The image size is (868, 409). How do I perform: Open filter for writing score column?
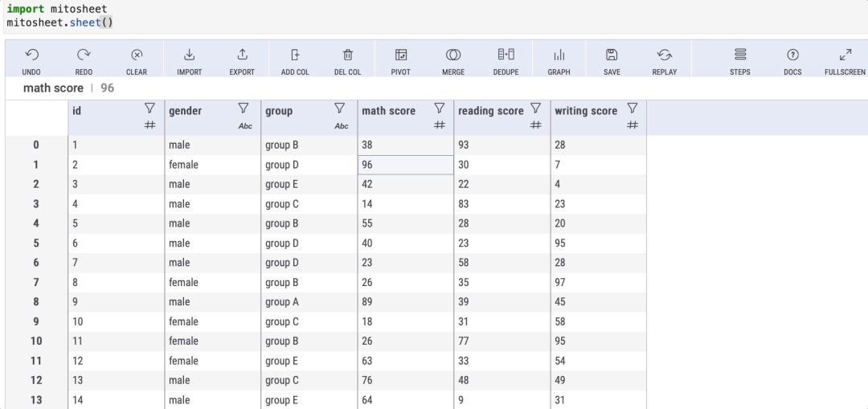[x=633, y=108]
